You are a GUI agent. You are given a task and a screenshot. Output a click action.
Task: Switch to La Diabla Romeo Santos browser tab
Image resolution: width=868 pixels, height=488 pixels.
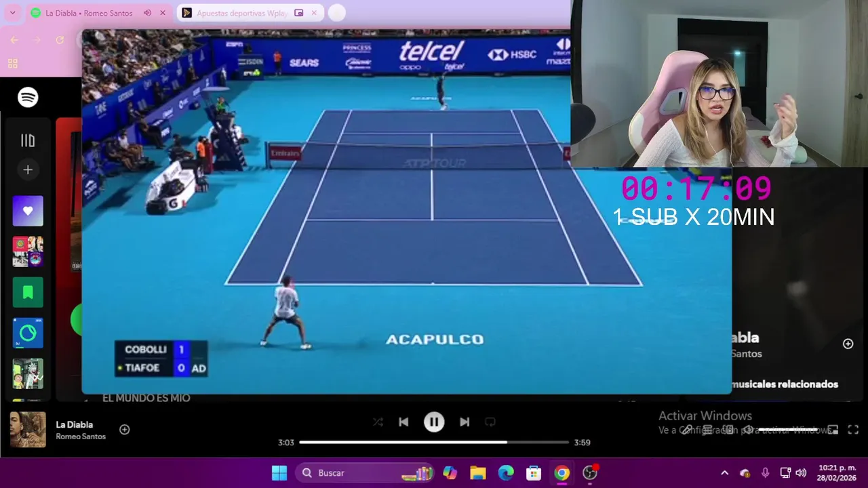click(x=89, y=13)
